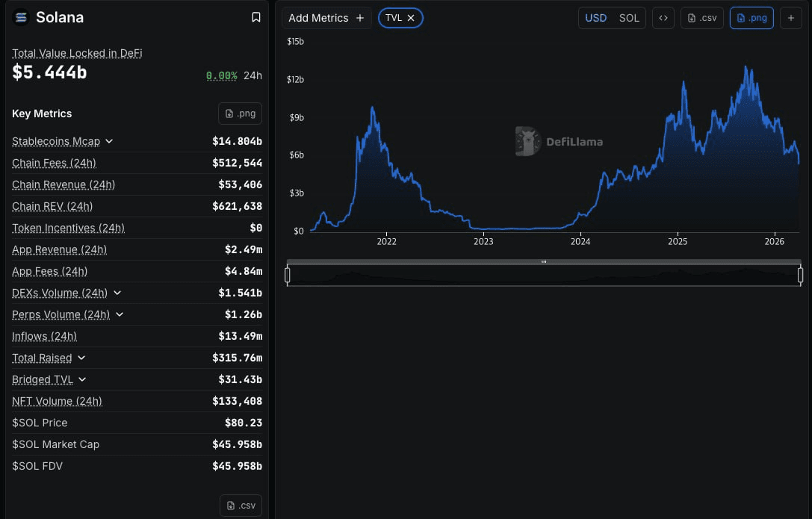Bookmark the Solana chain
This screenshot has height=519, width=812.
(x=255, y=17)
